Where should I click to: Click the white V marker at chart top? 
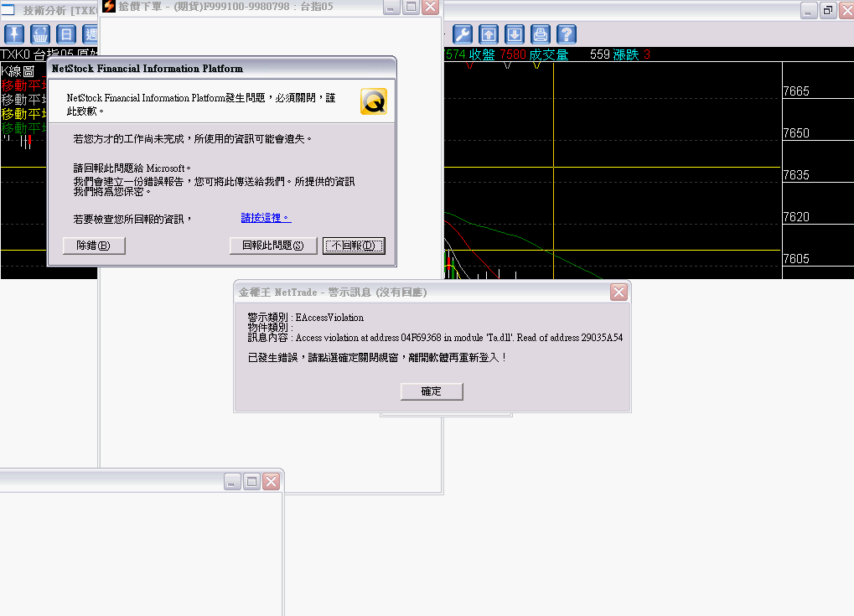point(507,66)
